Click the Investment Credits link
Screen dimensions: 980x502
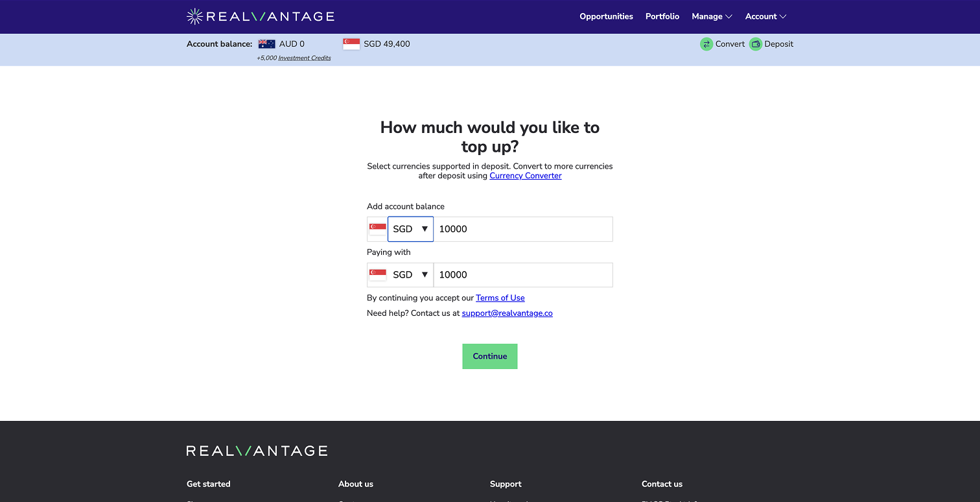pyautogui.click(x=305, y=58)
